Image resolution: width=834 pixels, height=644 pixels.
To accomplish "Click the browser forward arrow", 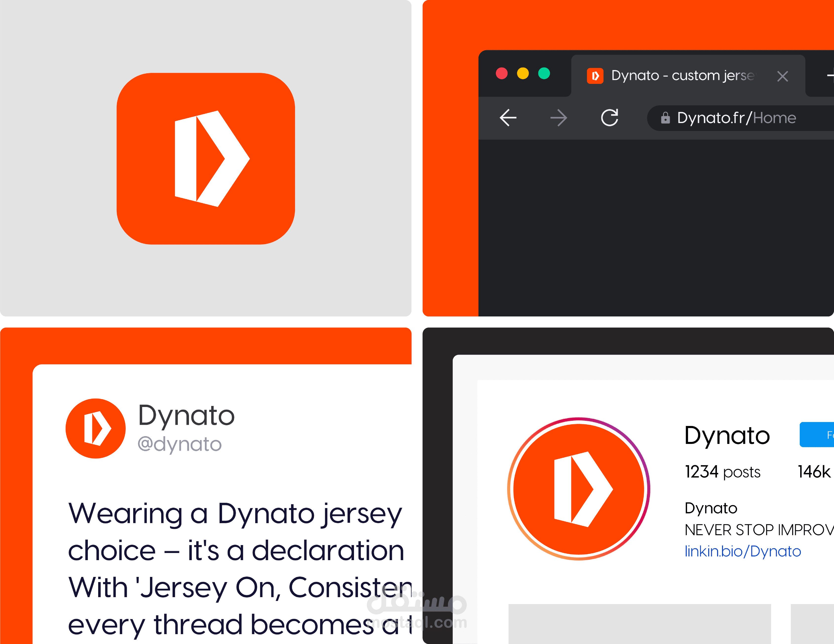I will coord(559,118).
